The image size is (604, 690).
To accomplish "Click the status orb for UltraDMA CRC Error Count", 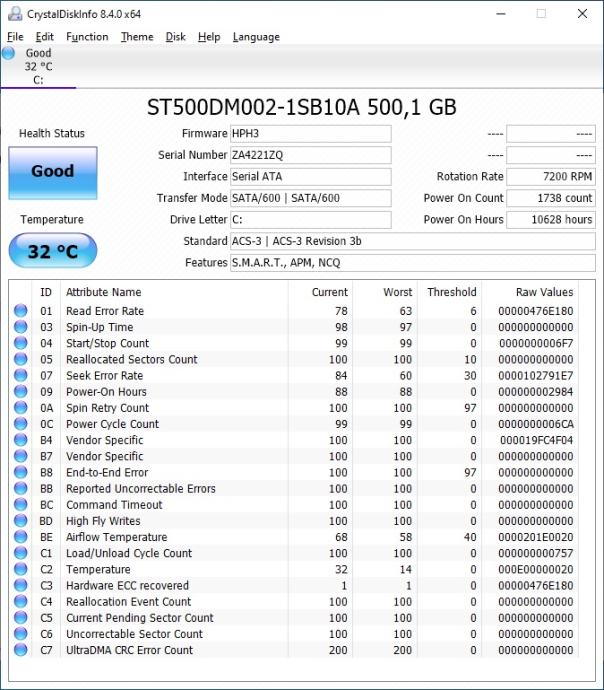I will tap(20, 650).
